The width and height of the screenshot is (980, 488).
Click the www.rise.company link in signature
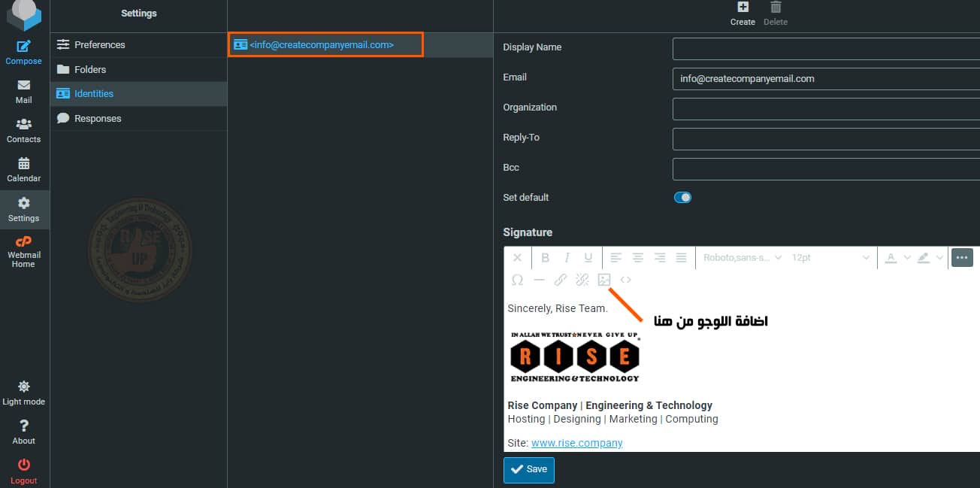(576, 443)
